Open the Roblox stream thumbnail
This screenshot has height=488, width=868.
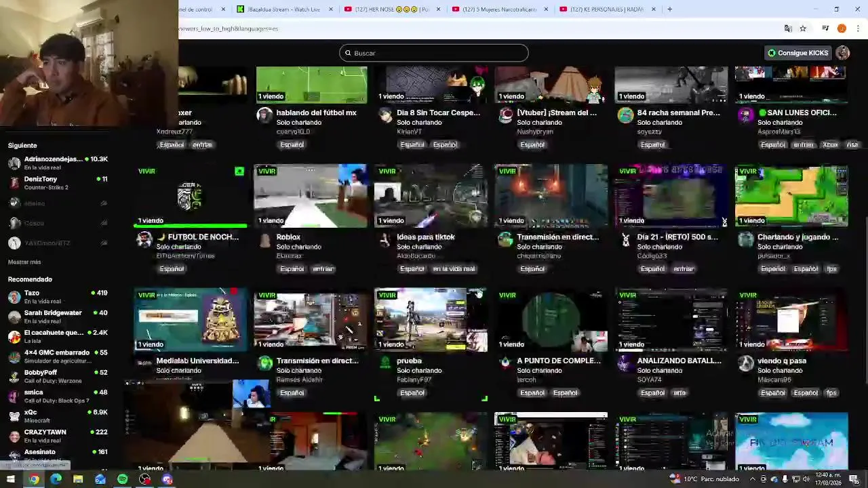click(x=311, y=196)
